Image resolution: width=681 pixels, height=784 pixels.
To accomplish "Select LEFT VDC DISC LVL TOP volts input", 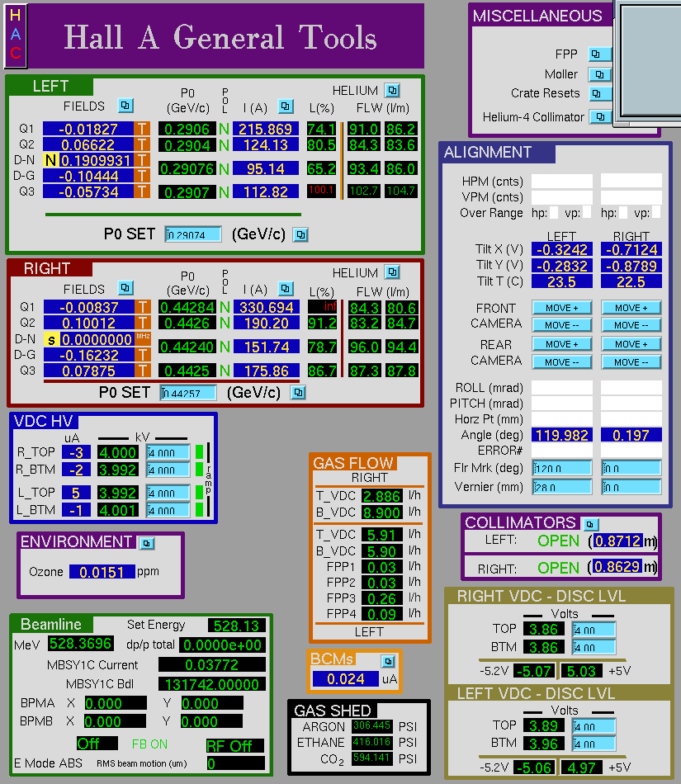I will (x=594, y=726).
